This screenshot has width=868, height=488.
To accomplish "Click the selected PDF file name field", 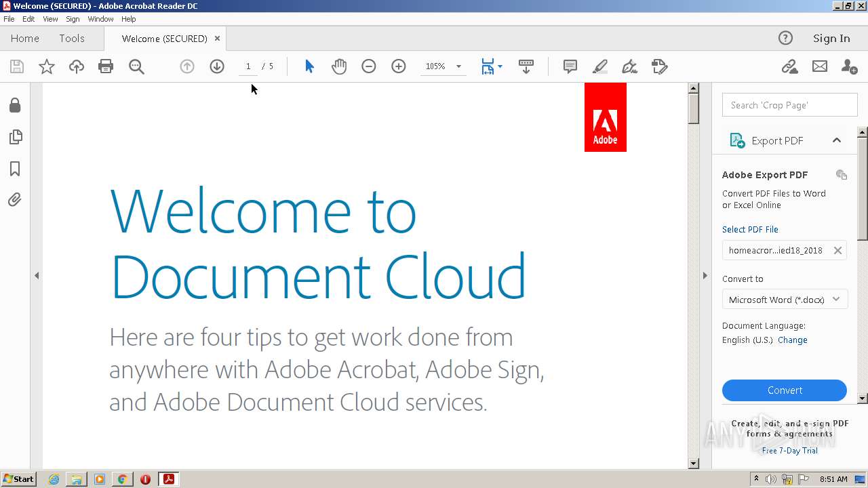I will tap(785, 250).
